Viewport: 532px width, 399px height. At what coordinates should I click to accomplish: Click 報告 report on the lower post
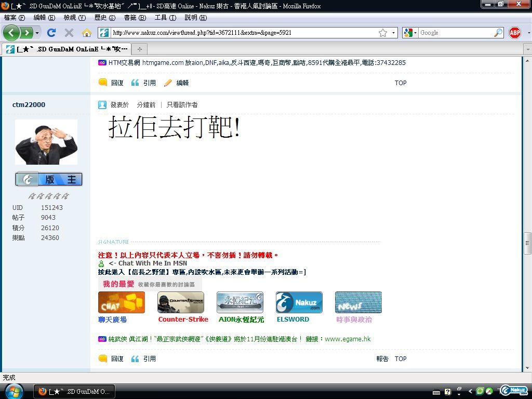tap(382, 358)
